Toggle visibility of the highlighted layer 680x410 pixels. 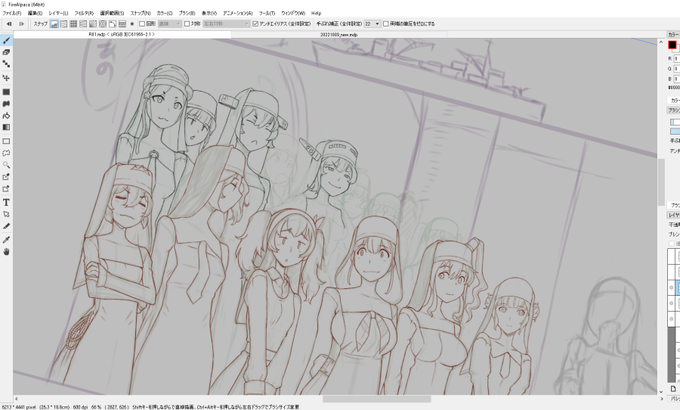pos(671,288)
